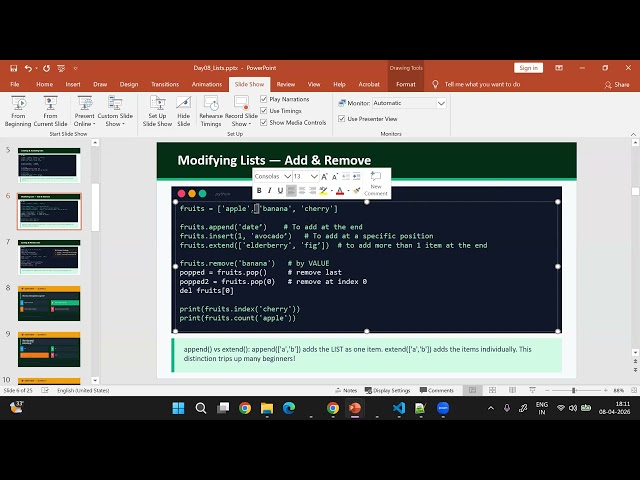640x480 pixels.
Task: Open text highlight color arrow
Action: tap(331, 191)
